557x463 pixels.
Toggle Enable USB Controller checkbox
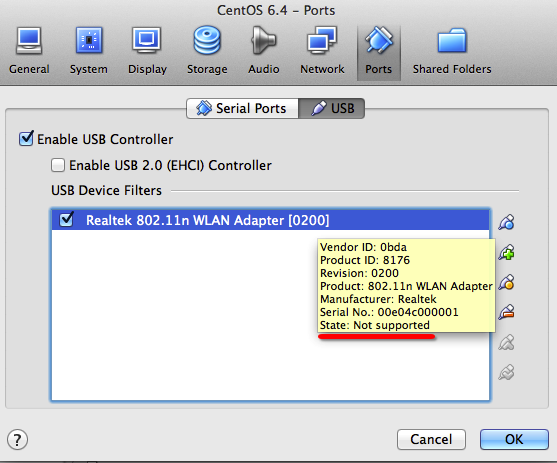(x=26, y=139)
